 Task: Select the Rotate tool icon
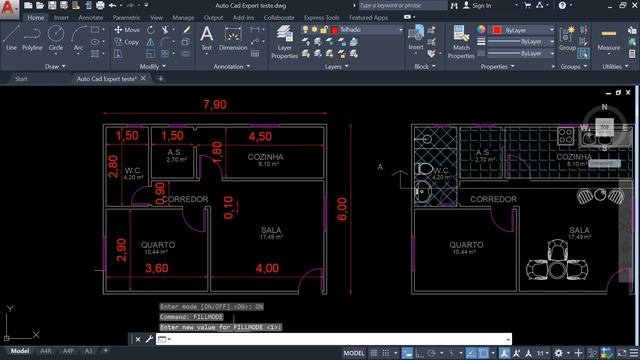[151, 30]
